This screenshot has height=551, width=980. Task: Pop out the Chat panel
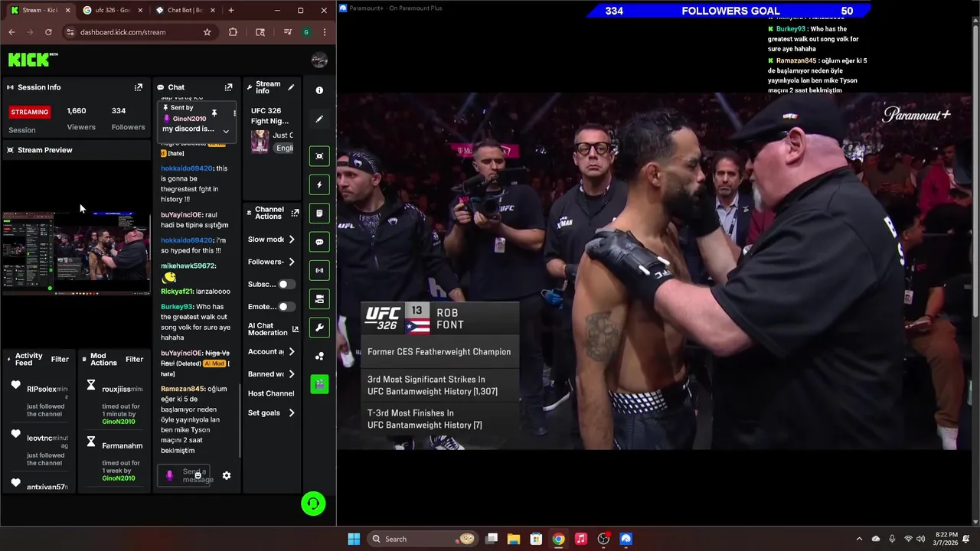tap(228, 87)
